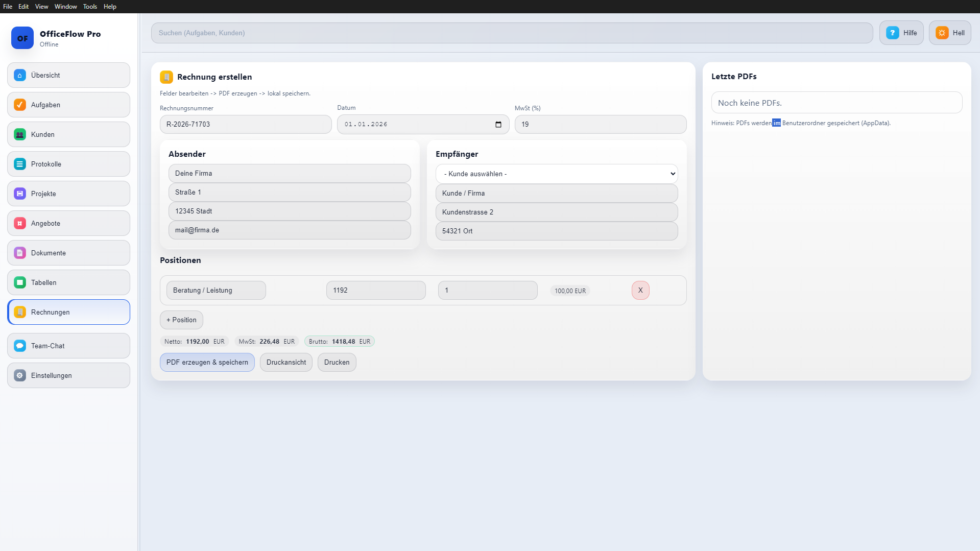This screenshot has width=980, height=551.
Task: Go to the Kunden page
Action: click(x=68, y=134)
